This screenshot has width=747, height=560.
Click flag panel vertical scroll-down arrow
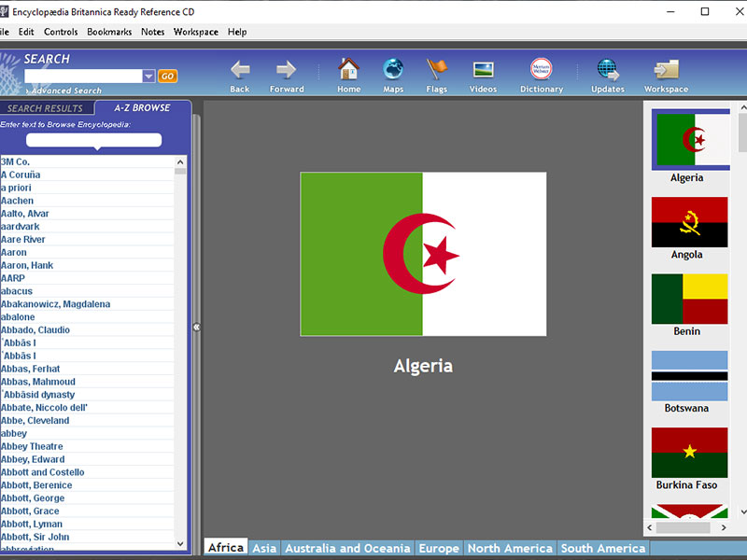(742, 511)
